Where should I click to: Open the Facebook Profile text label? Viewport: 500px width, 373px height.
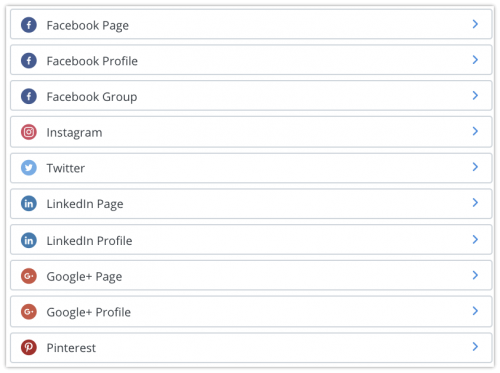point(92,61)
